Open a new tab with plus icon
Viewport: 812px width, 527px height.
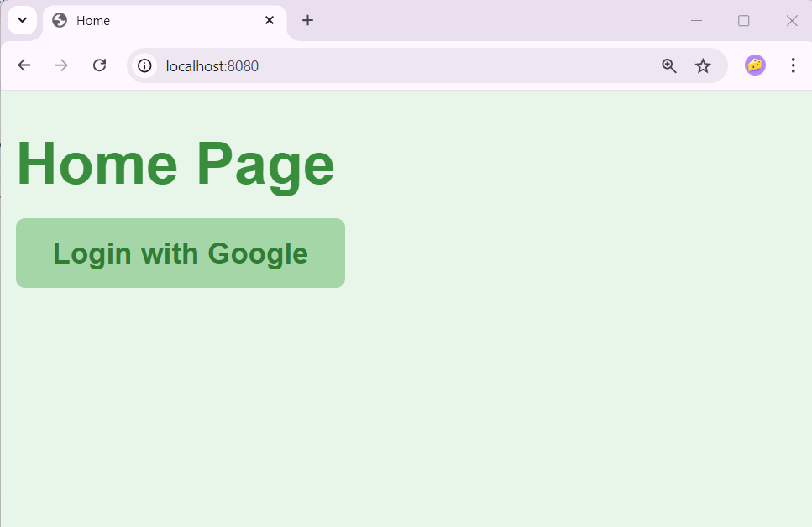click(307, 20)
